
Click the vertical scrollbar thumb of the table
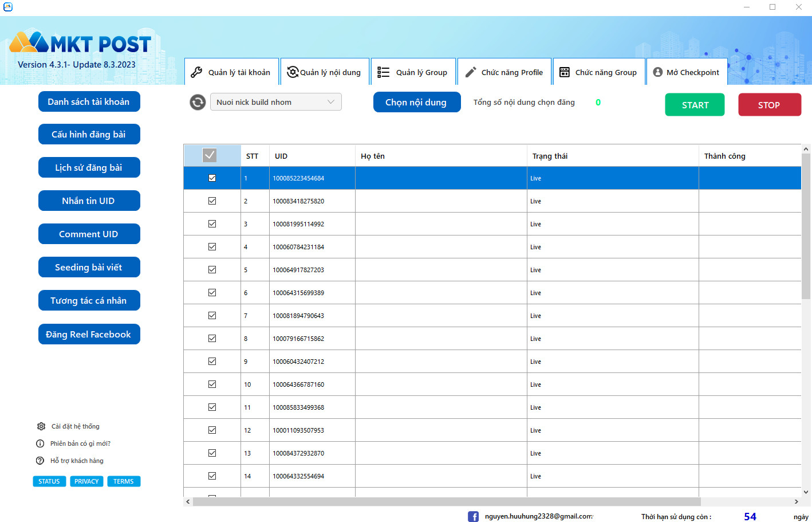(x=806, y=226)
